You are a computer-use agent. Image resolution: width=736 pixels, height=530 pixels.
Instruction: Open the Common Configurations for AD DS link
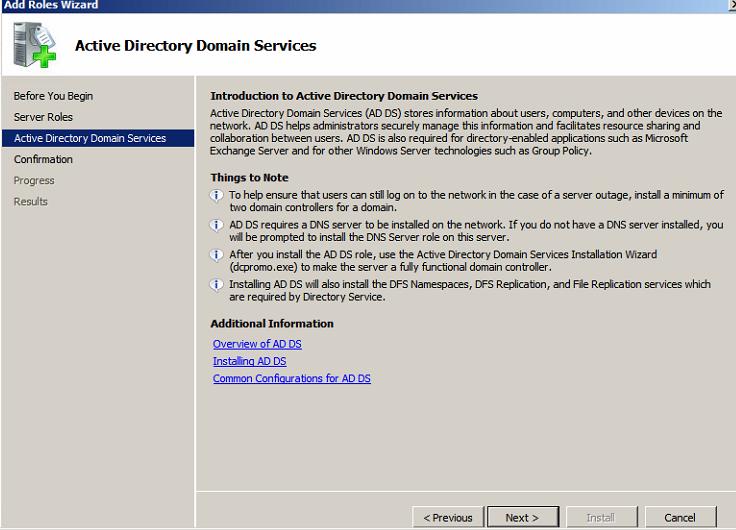(291, 378)
